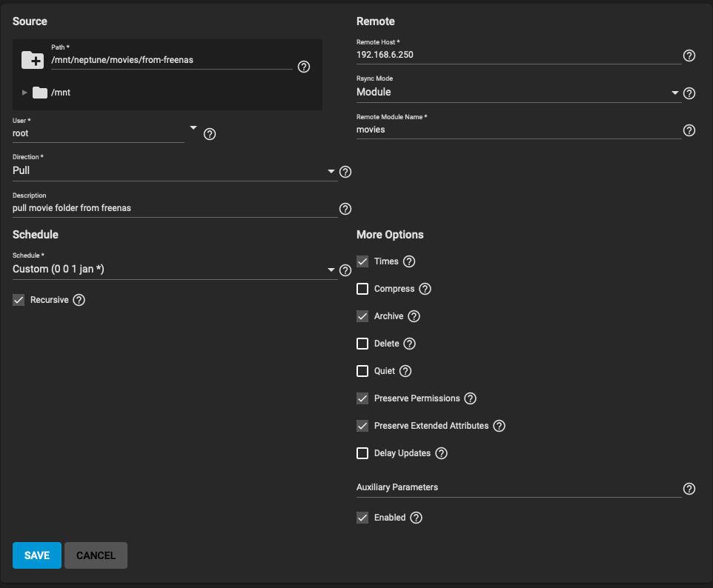Click into the Remote Module Name field
The image size is (713, 588).
(x=518, y=130)
